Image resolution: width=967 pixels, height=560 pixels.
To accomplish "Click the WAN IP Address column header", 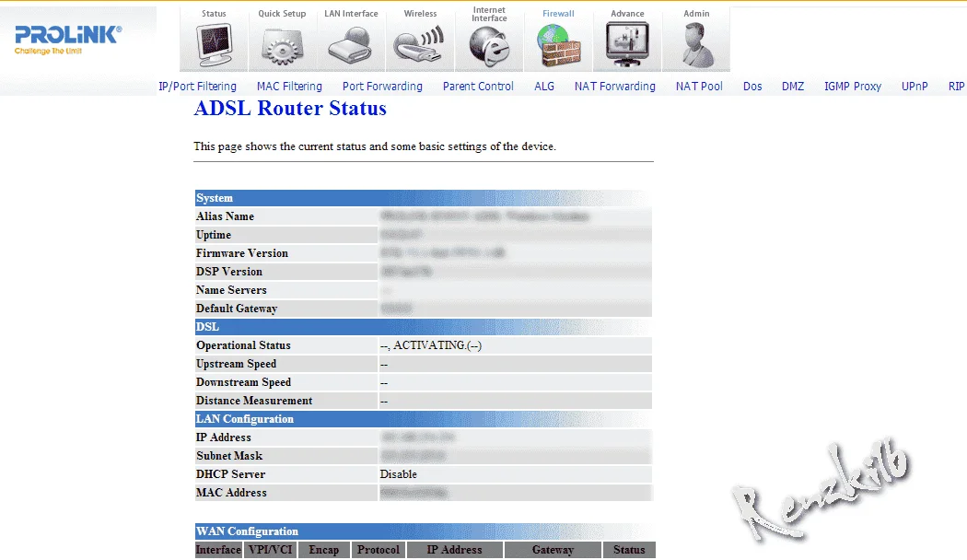I will 455,550.
